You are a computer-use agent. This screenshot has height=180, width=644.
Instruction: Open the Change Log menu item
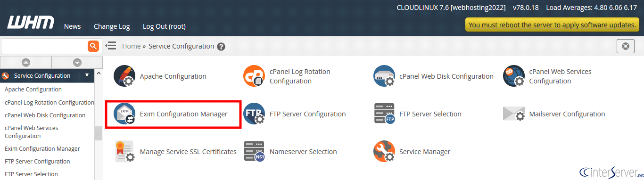coord(112,26)
